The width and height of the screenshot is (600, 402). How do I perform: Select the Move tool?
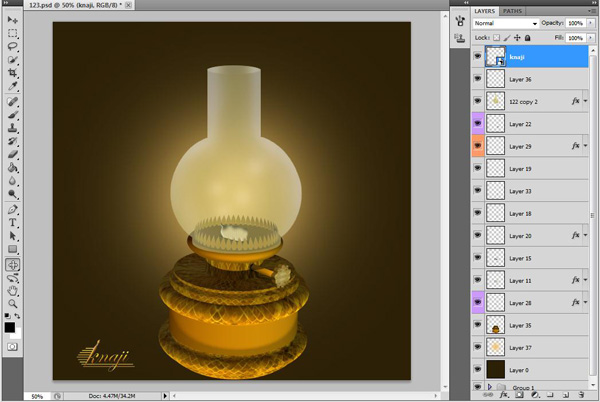pos(13,20)
